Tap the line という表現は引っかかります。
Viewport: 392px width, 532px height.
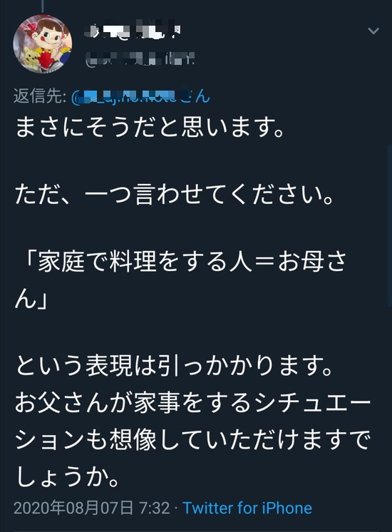click(174, 366)
